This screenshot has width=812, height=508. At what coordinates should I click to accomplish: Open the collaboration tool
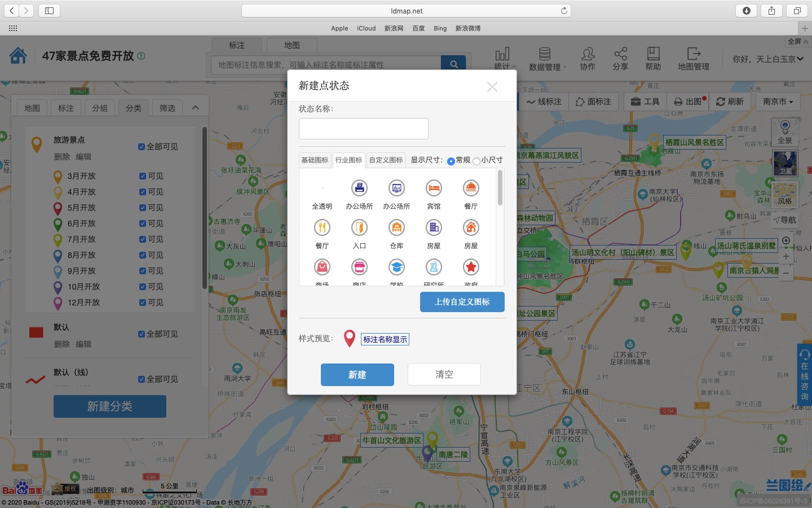click(588, 59)
